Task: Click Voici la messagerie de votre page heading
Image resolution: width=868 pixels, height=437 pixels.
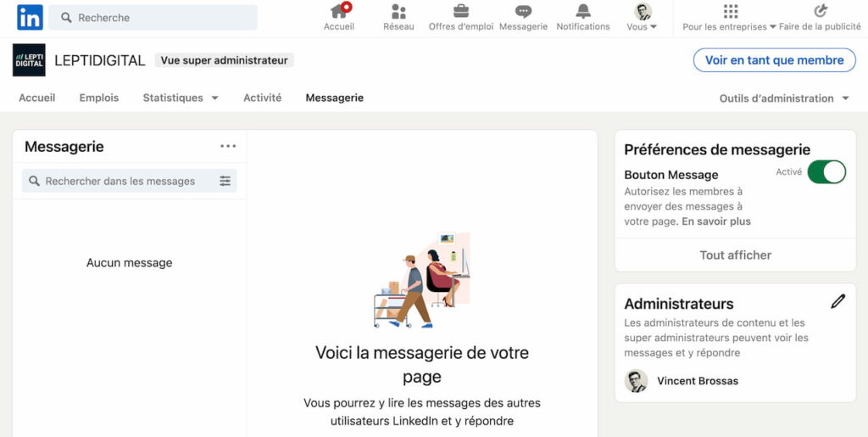Action: tap(422, 364)
